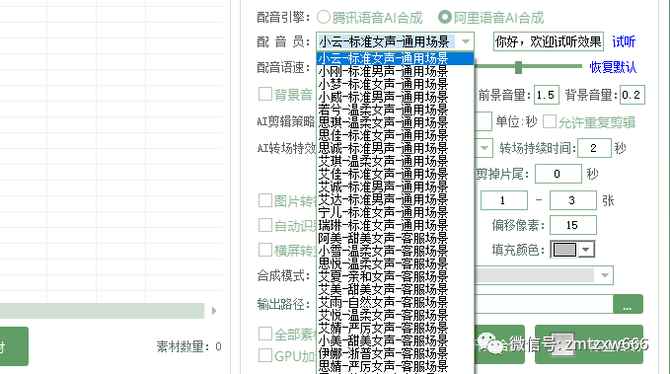Open the 填充颜色 gray color swatch
Screen dimensions: 670x374
pos(565,250)
